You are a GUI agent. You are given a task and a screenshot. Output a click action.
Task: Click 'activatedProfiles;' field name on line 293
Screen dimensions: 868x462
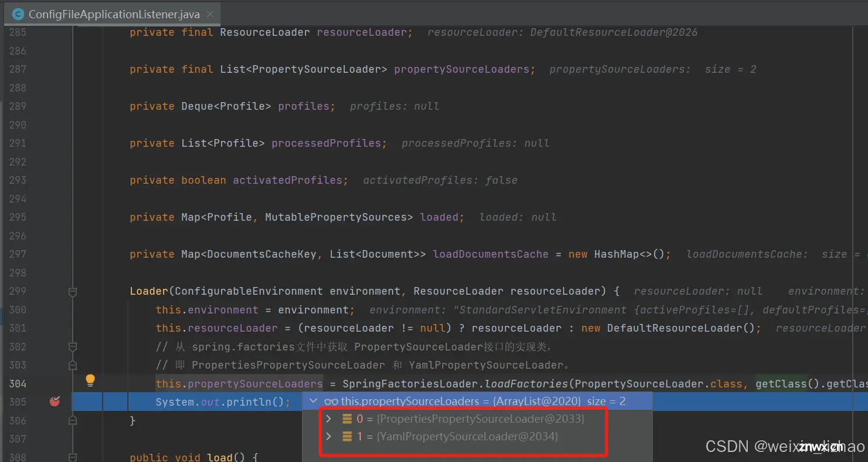point(291,180)
